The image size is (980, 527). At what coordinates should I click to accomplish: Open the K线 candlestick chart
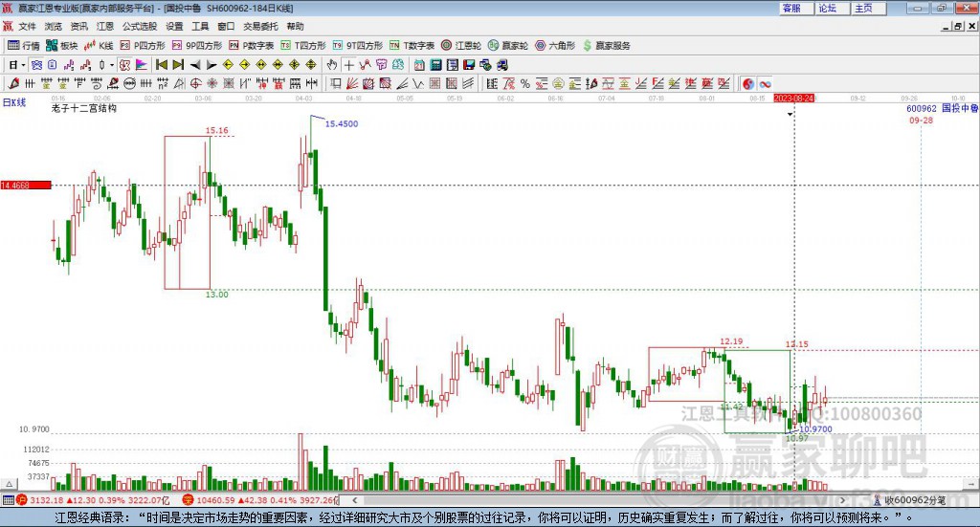click(99, 46)
